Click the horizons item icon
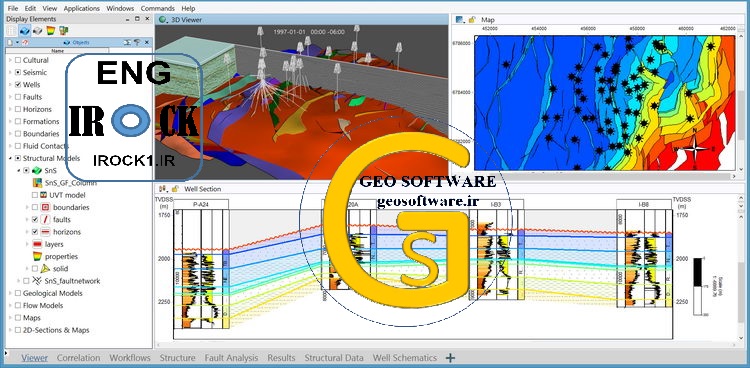This screenshot has height=368, width=750. 45,232
